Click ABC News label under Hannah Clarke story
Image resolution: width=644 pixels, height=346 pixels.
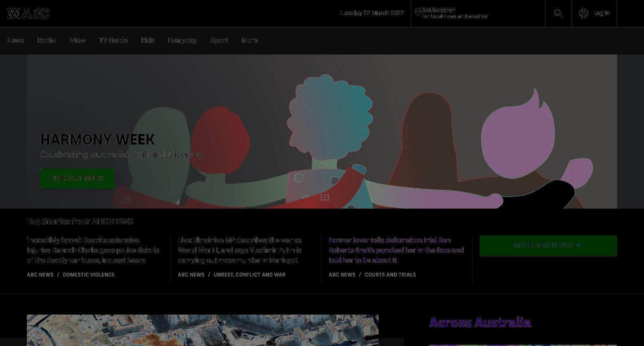point(40,275)
